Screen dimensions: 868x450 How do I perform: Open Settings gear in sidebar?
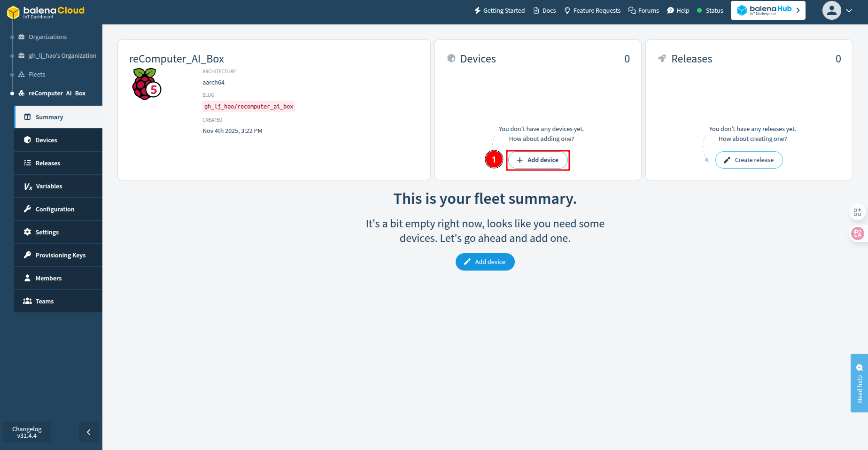[x=47, y=232]
